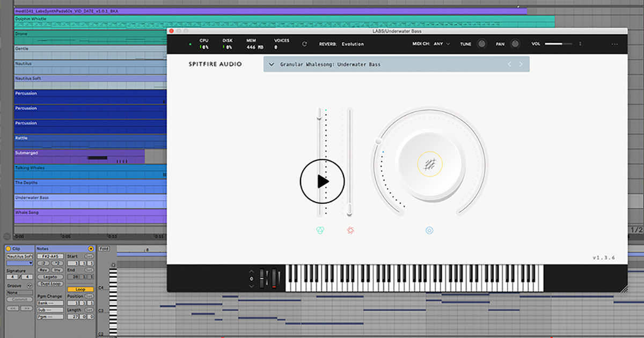Open the REVERB Evolution selector
Screen dimensions: 644x338
353,44
